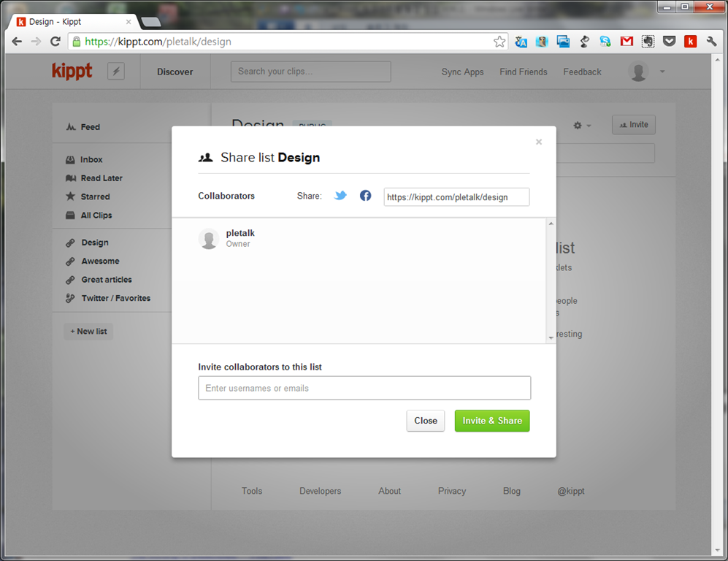
Task: Bookmark this page with the star icon
Action: [x=499, y=42]
